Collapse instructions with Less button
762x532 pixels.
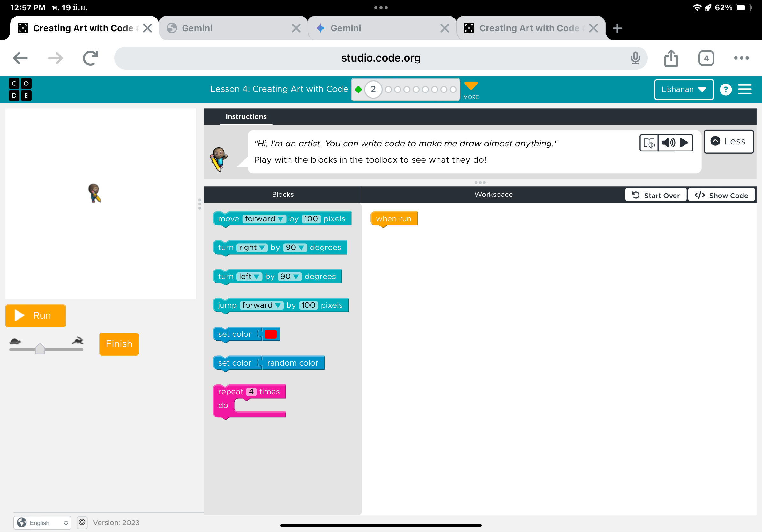[728, 142]
